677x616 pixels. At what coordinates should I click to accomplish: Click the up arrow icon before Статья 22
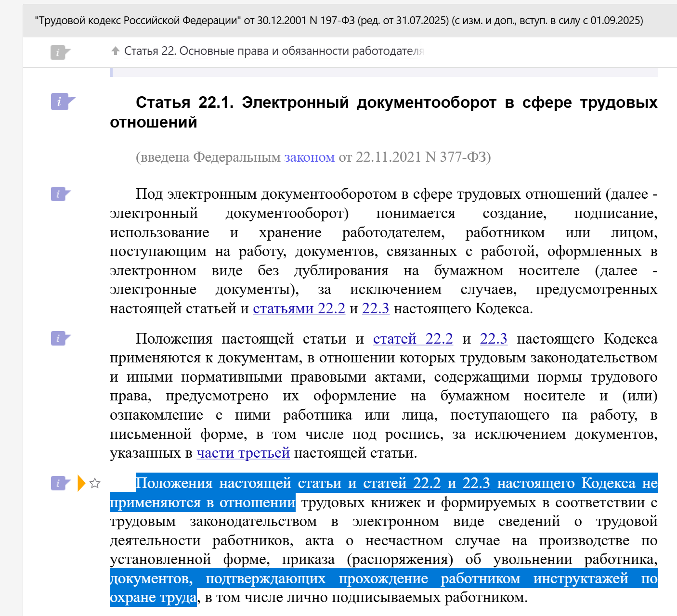[115, 51]
